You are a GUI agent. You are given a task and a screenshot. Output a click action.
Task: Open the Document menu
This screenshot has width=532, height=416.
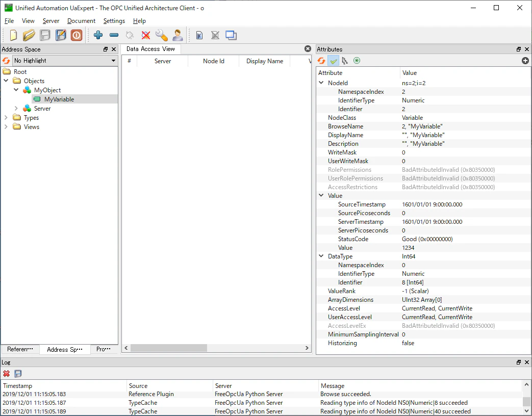pos(82,21)
